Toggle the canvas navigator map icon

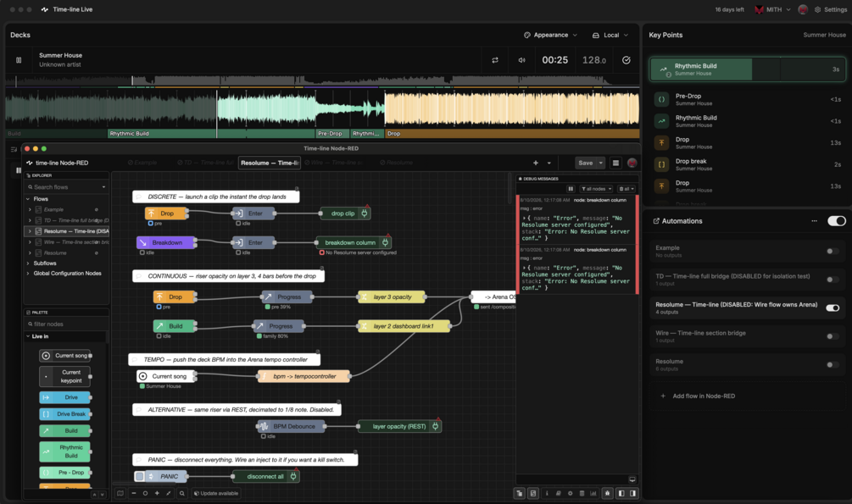(120, 494)
